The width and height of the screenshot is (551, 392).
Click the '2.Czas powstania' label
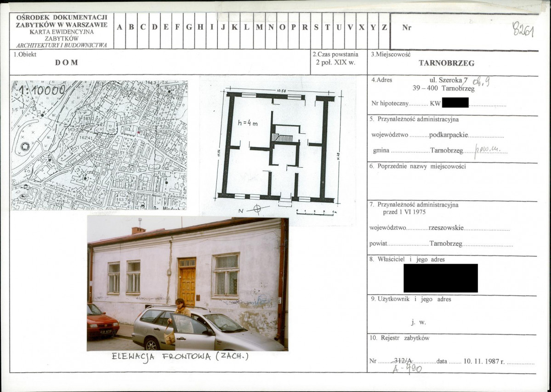tap(335, 54)
